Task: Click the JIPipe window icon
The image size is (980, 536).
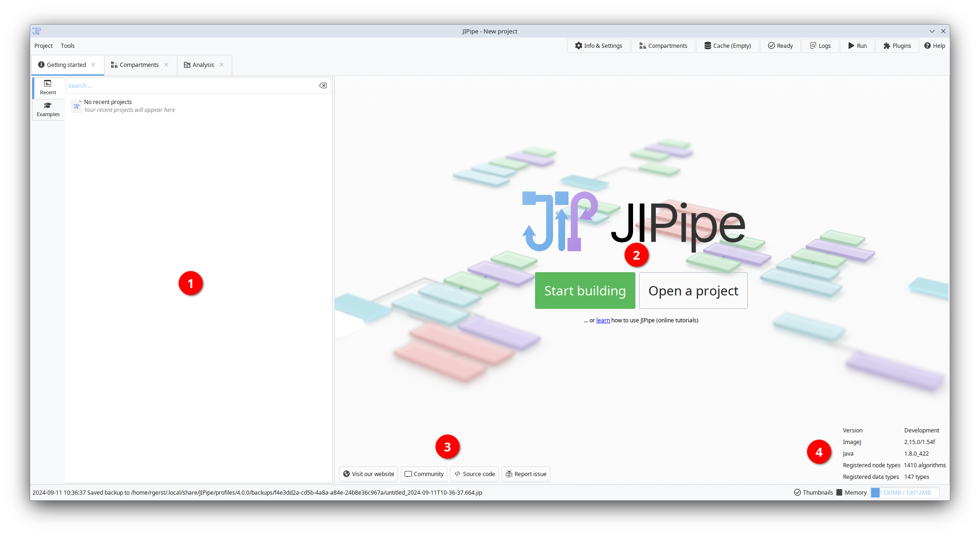Action: pos(37,31)
